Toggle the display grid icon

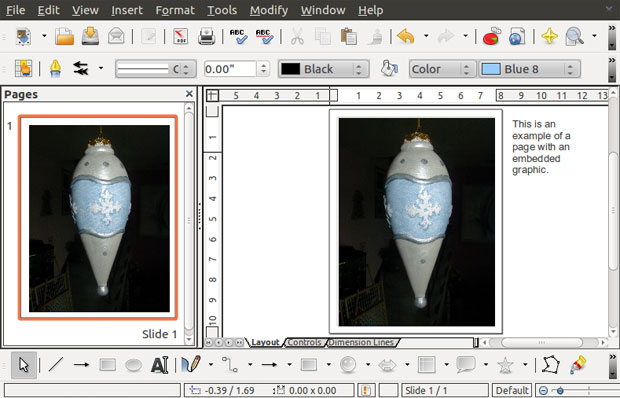click(x=23, y=68)
